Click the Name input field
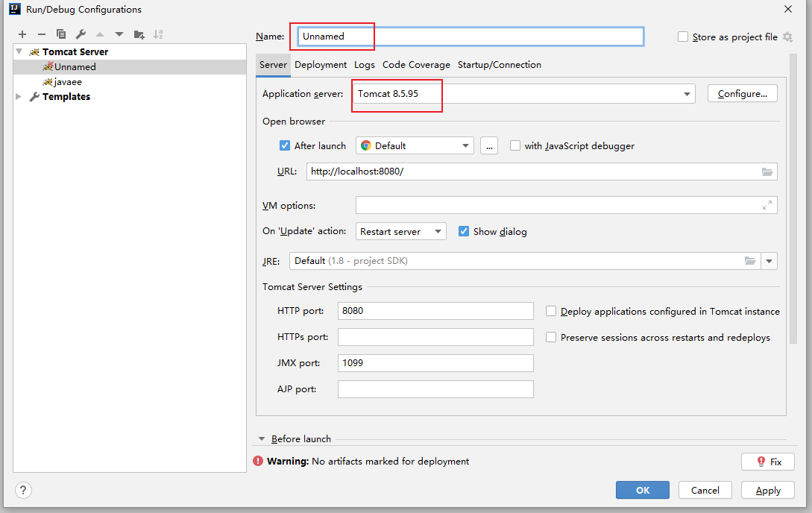 [x=470, y=37]
